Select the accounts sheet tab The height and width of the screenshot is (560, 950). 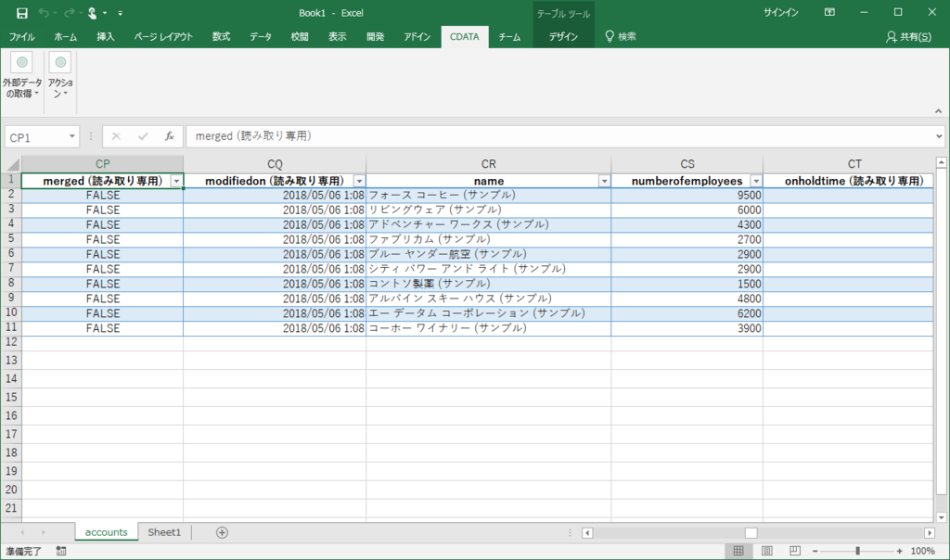106,532
